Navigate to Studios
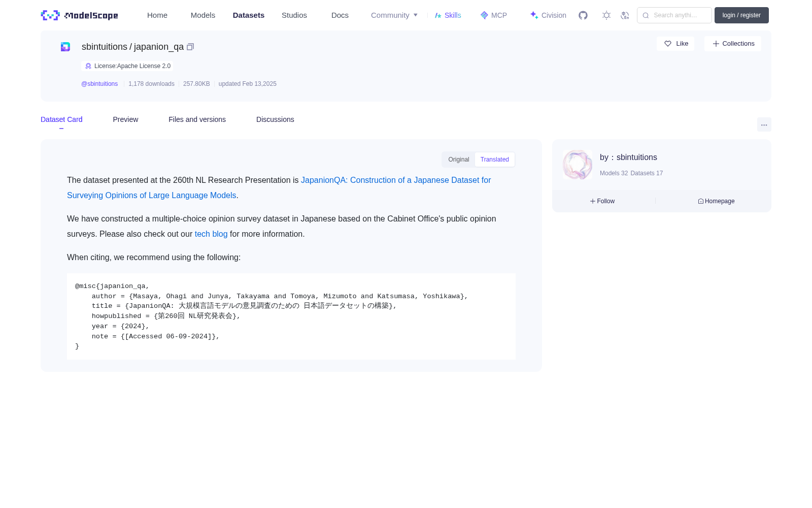 294,15
